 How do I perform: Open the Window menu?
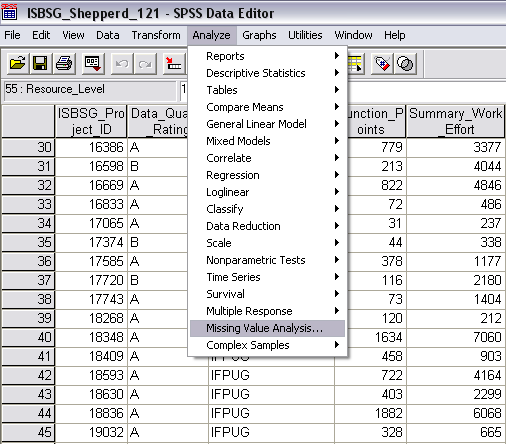pyautogui.click(x=353, y=35)
